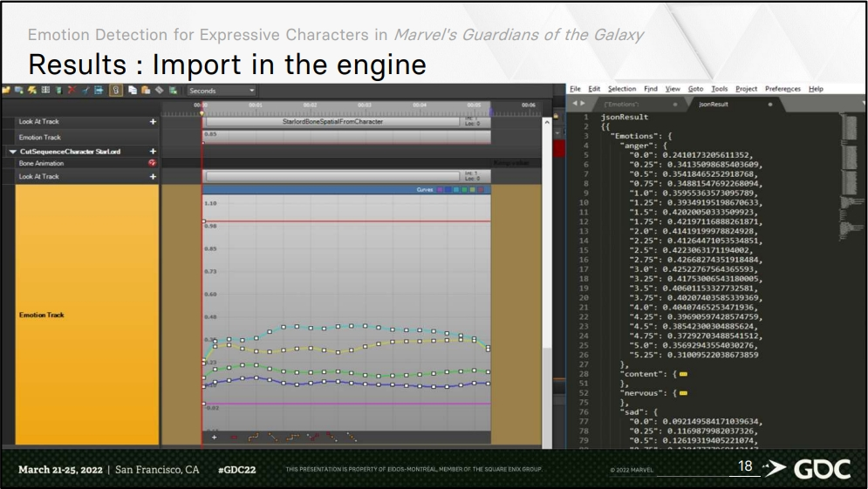Click the magenta flat curve line

pos(346,404)
